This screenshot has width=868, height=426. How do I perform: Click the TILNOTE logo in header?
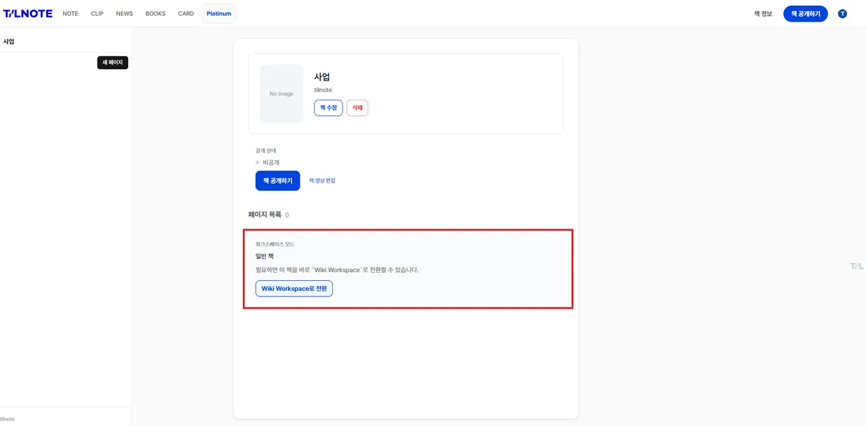28,14
